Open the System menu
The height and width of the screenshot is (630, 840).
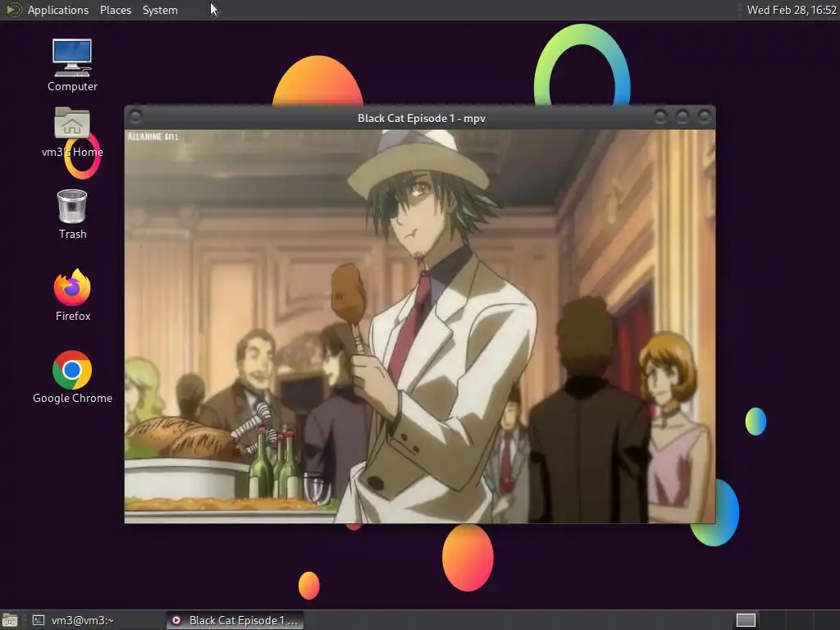click(160, 10)
